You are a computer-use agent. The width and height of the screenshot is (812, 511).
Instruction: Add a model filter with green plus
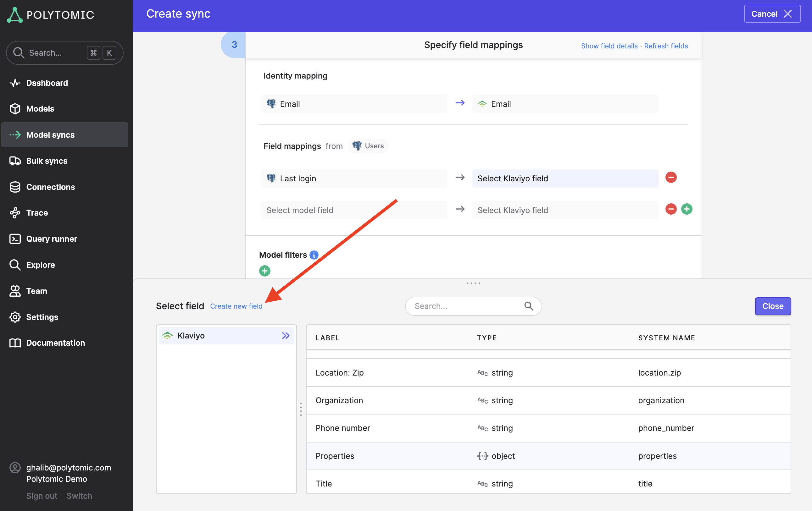tap(265, 271)
